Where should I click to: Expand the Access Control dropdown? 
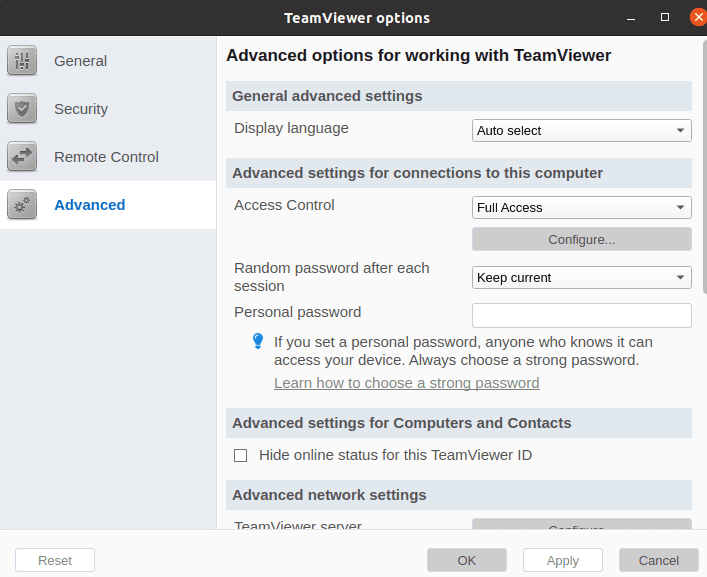[x=582, y=207]
